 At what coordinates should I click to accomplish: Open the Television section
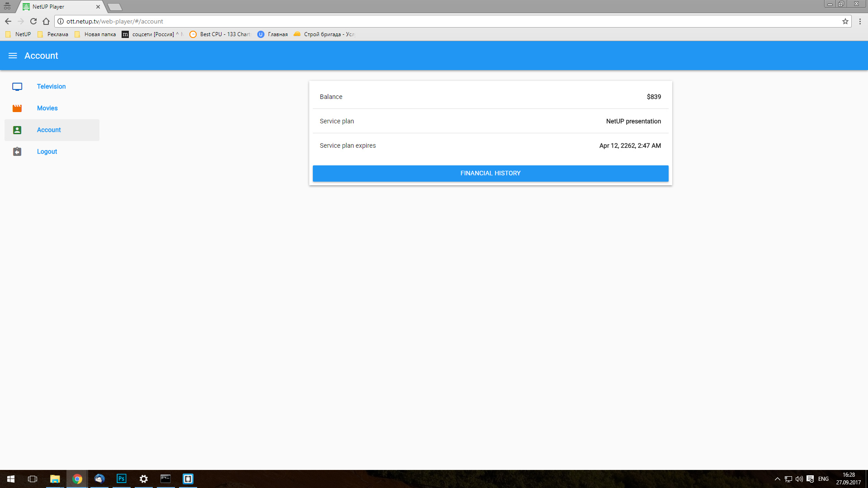click(51, 86)
